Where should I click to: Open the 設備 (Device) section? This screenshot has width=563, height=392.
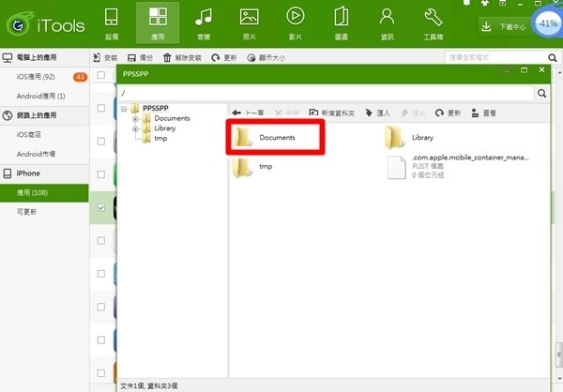[112, 23]
